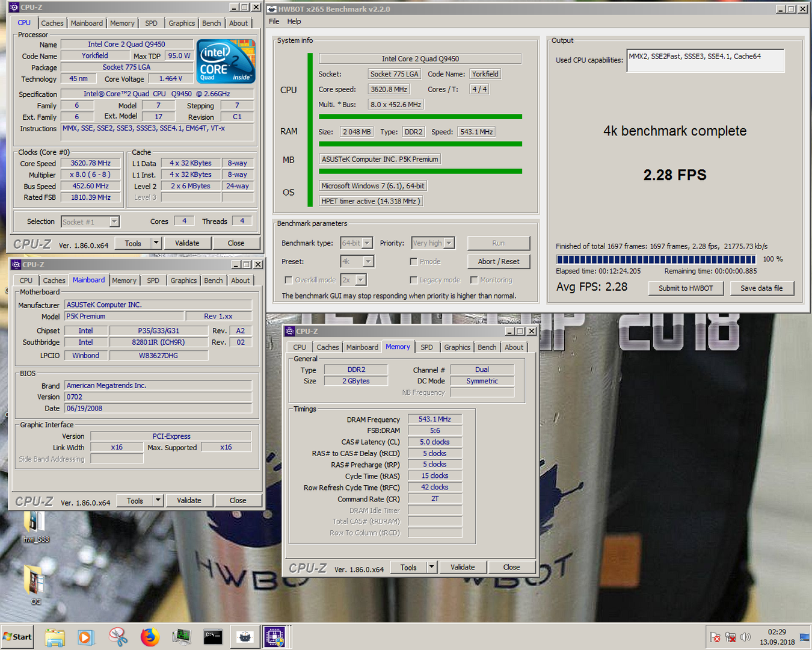Open the Help menu in HWBOT x265

[294, 22]
